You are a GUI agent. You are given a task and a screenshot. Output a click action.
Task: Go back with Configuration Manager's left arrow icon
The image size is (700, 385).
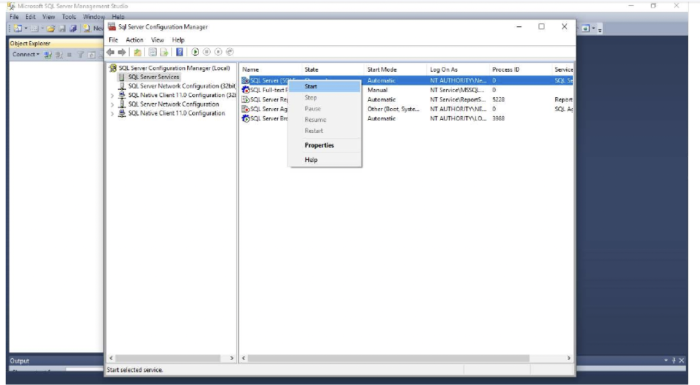(x=110, y=52)
